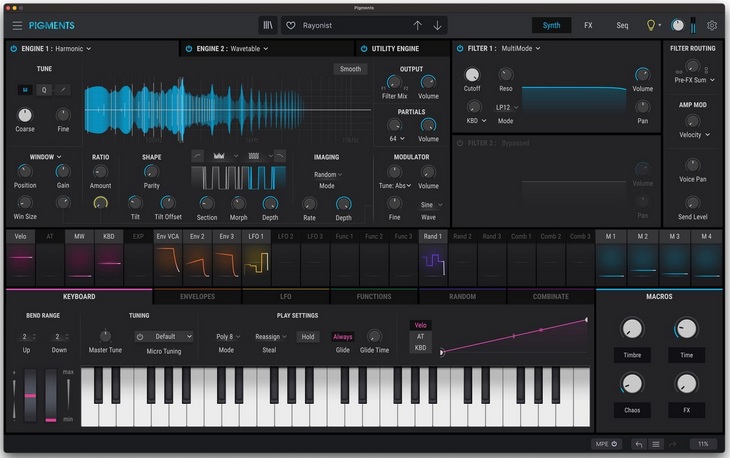Toggle Engine 1 power button
Screen dimensions: 730x458
pos(14,48)
